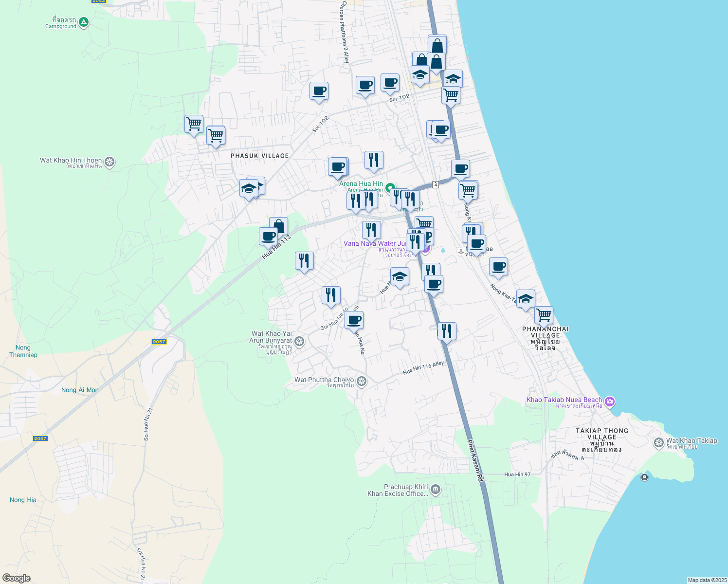The width and height of the screenshot is (728, 584).
Task: Select the shopping bag marker near the beach
Action: pyautogui.click(x=437, y=45)
